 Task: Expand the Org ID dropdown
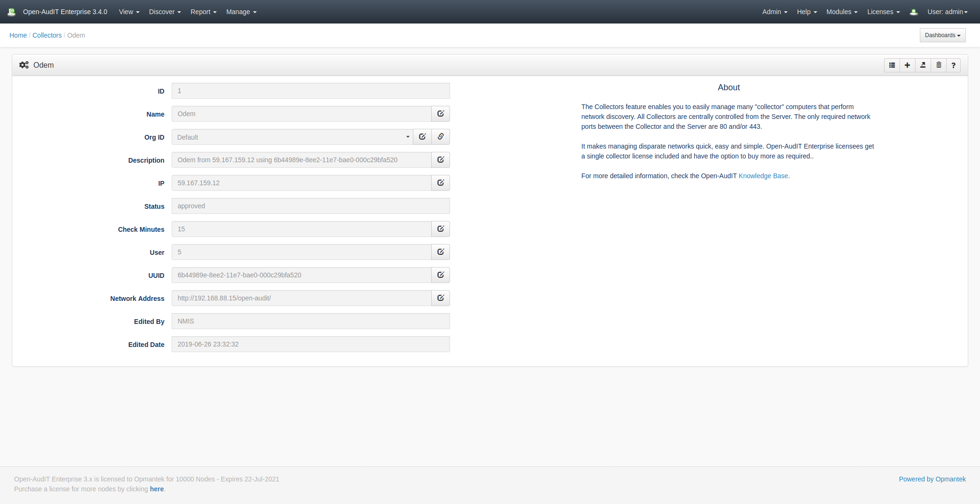coord(292,137)
